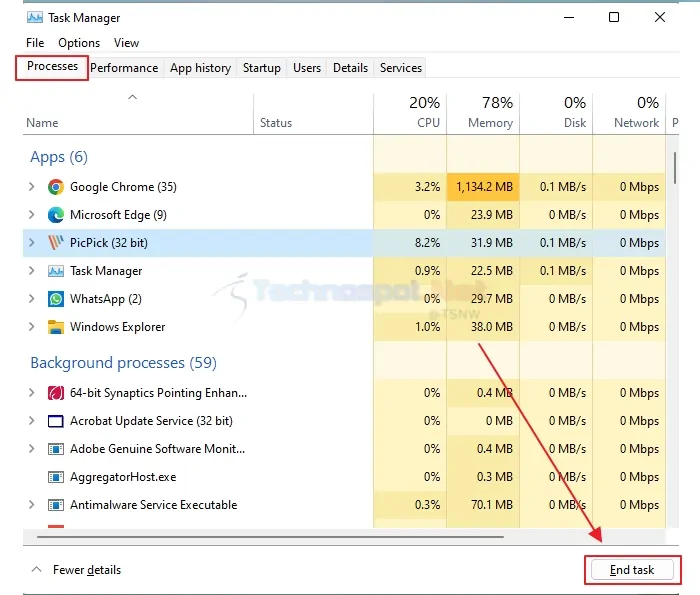Sort by the Disk column header
Viewport: 700px width, 595px height.
556,114
